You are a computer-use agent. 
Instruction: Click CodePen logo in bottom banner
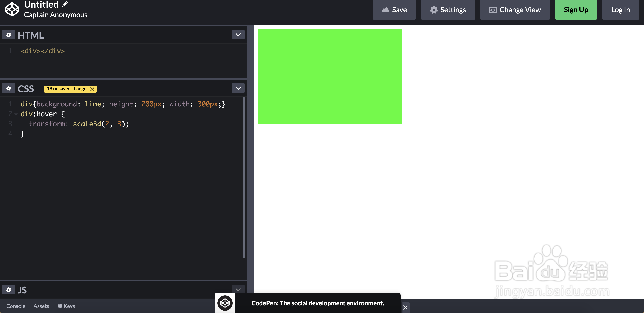(225, 303)
